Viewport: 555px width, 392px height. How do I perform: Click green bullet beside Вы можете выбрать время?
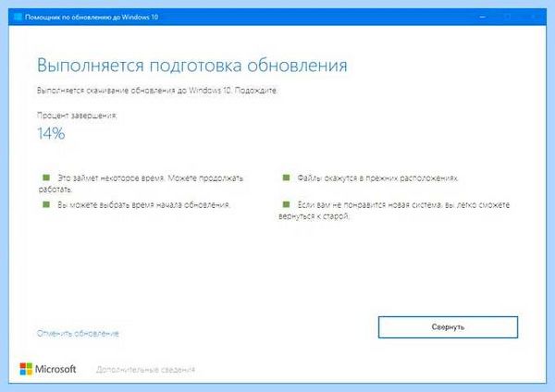pos(46,204)
